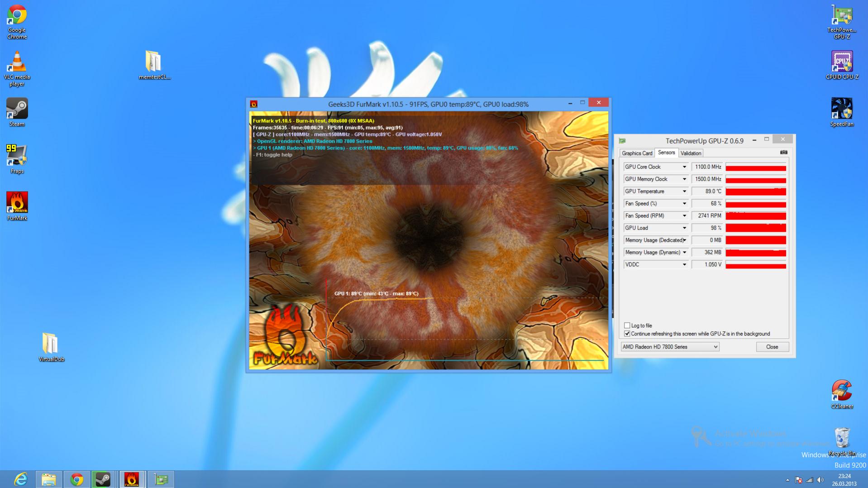Select the CPUID CPU-Z desktop icon
Image resolution: width=868 pixels, height=488 pixels.
842,65
